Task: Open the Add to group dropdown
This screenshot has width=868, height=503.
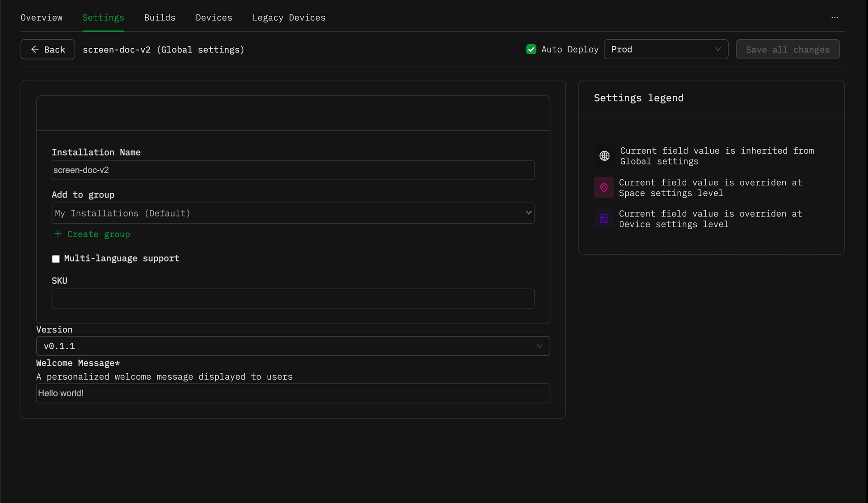Action: (293, 213)
